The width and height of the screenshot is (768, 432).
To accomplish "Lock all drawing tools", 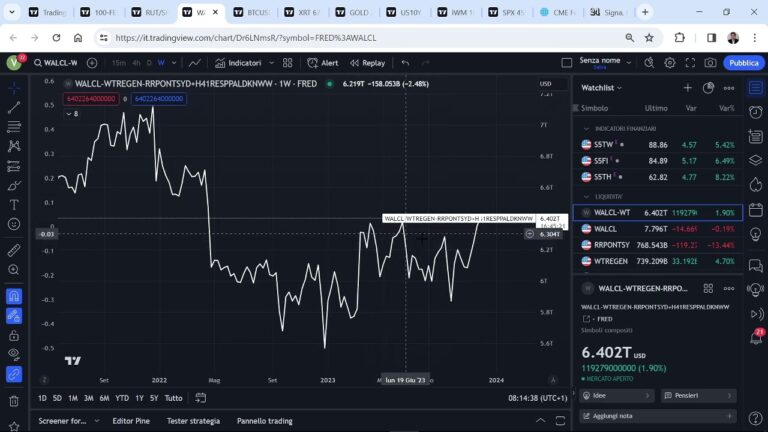I will (14, 336).
